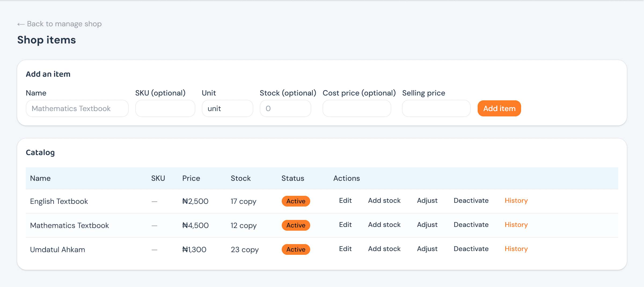
Task: Edit the English Textbook item
Action: (x=345, y=201)
